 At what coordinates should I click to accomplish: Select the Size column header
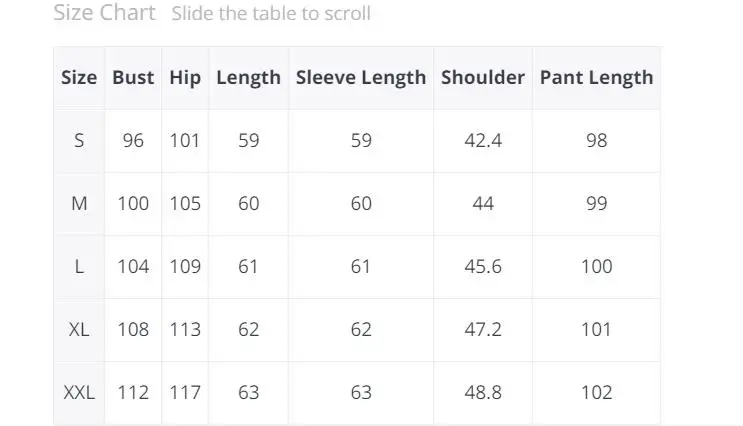(x=79, y=77)
